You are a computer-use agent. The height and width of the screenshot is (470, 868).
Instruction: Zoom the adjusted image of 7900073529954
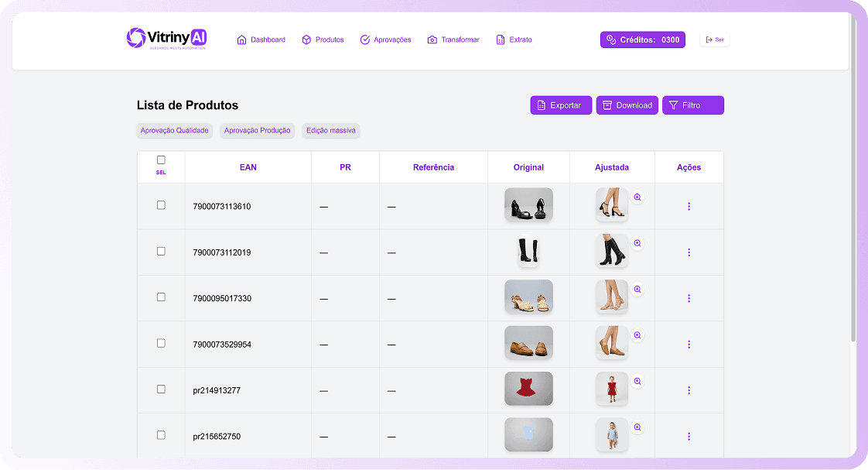637,335
